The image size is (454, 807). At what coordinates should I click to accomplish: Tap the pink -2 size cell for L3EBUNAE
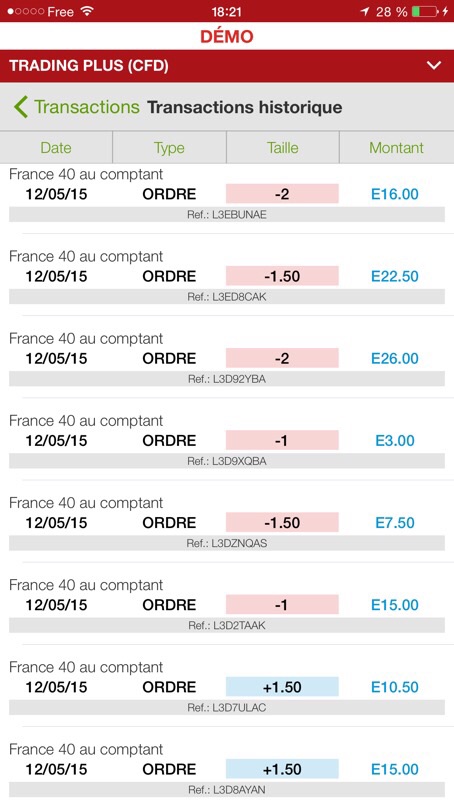(x=282, y=194)
